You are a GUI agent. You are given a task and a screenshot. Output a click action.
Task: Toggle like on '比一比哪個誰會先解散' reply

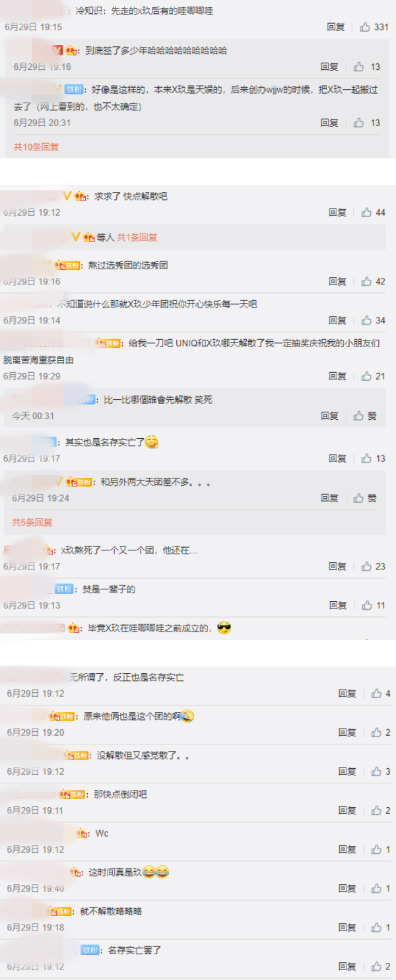[366, 416]
